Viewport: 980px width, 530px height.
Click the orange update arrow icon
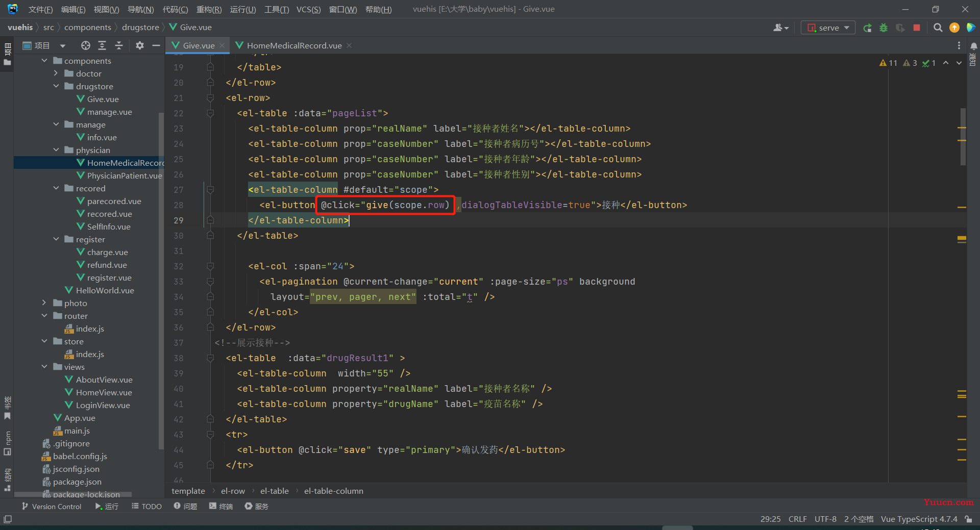(x=954, y=28)
